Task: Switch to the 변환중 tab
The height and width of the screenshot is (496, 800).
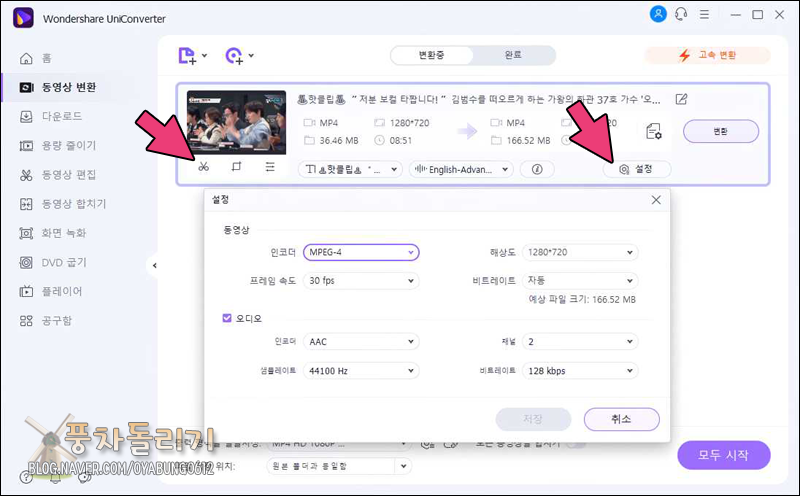Action: pos(432,55)
